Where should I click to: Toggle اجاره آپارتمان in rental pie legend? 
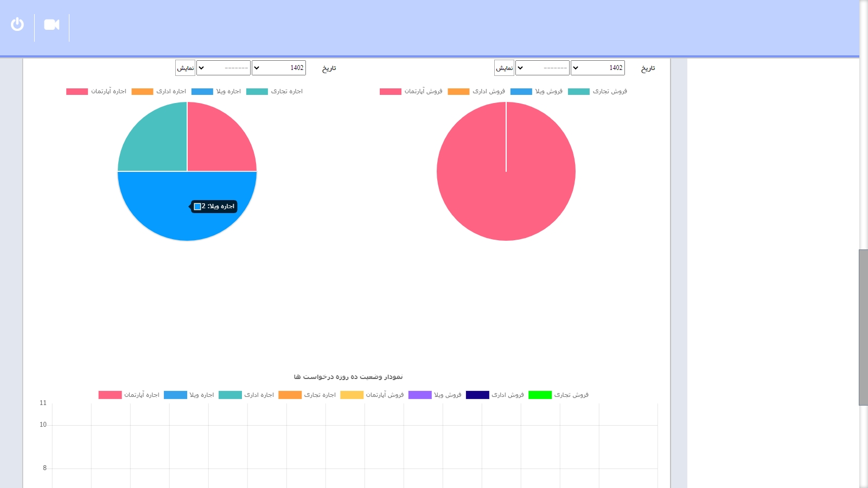point(96,92)
